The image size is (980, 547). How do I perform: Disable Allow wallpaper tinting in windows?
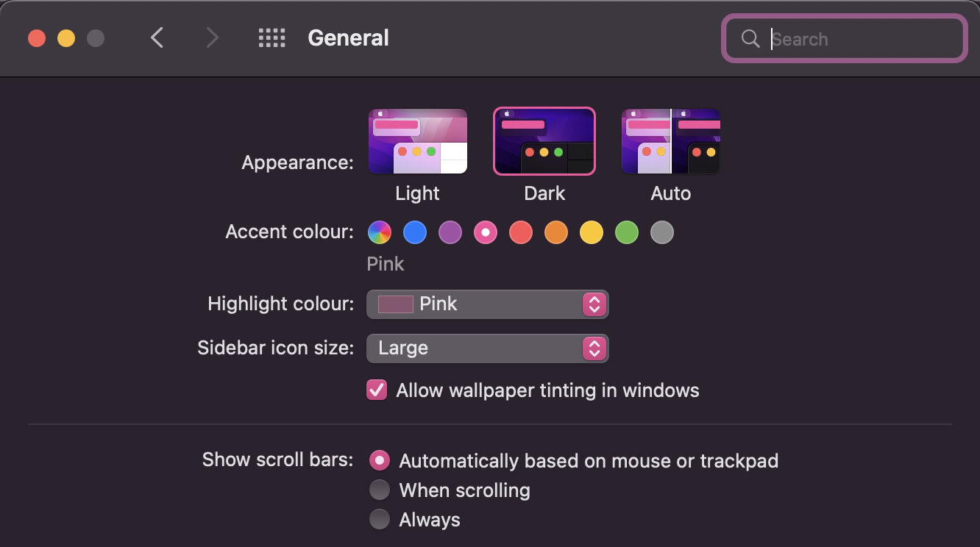(377, 390)
